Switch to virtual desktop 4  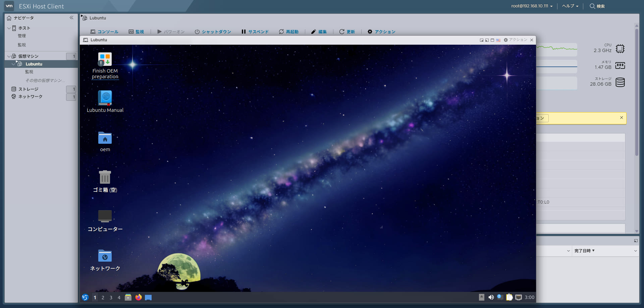point(119,298)
